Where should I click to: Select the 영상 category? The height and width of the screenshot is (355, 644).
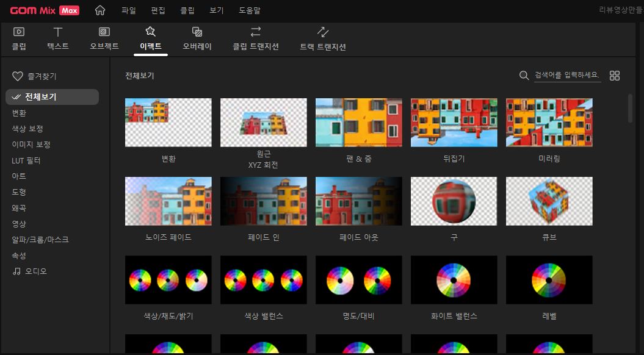tap(19, 224)
